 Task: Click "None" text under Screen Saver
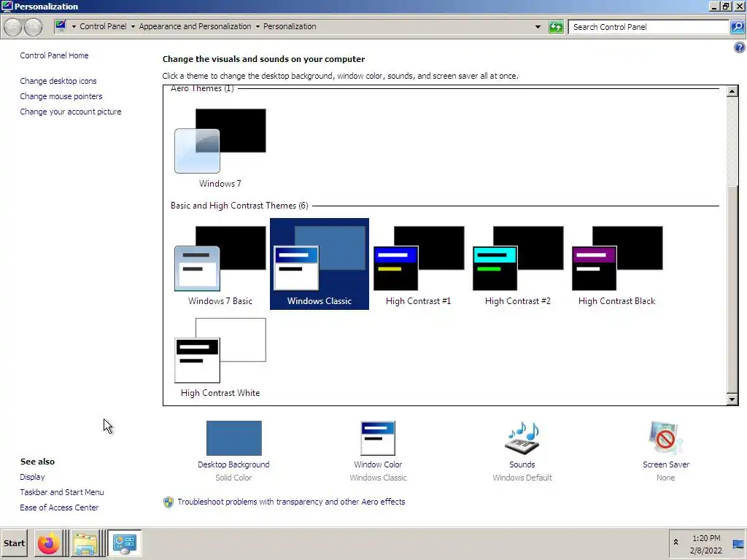(665, 478)
